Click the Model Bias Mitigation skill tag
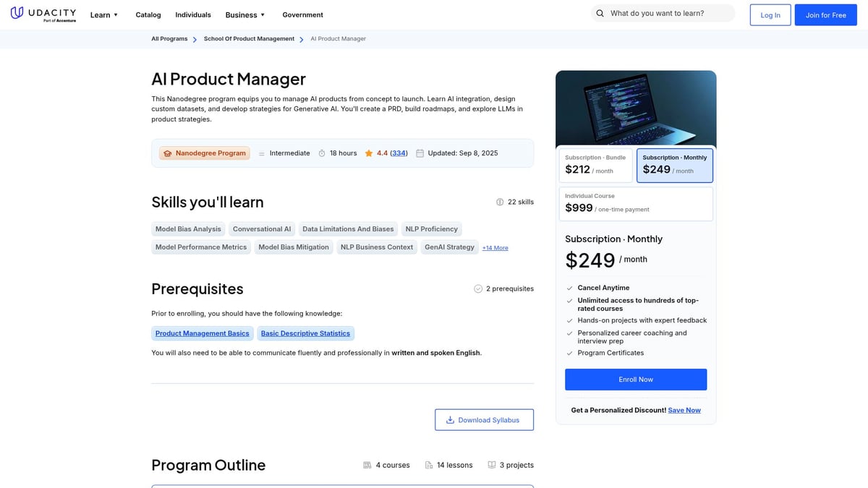 coord(294,247)
